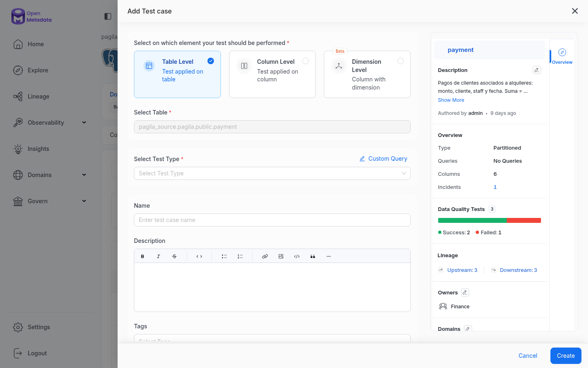Viewport: 588px width, 368px height.
Task: Click the Govern bank icon
Action: pyautogui.click(x=18, y=201)
